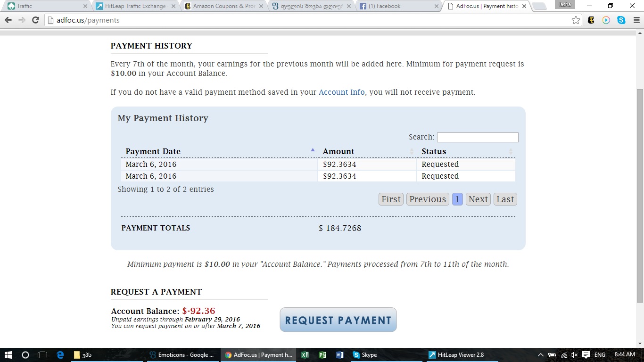The image size is (644, 362).
Task: Switch to the Amazon Coupons tab
Action: pos(224,6)
